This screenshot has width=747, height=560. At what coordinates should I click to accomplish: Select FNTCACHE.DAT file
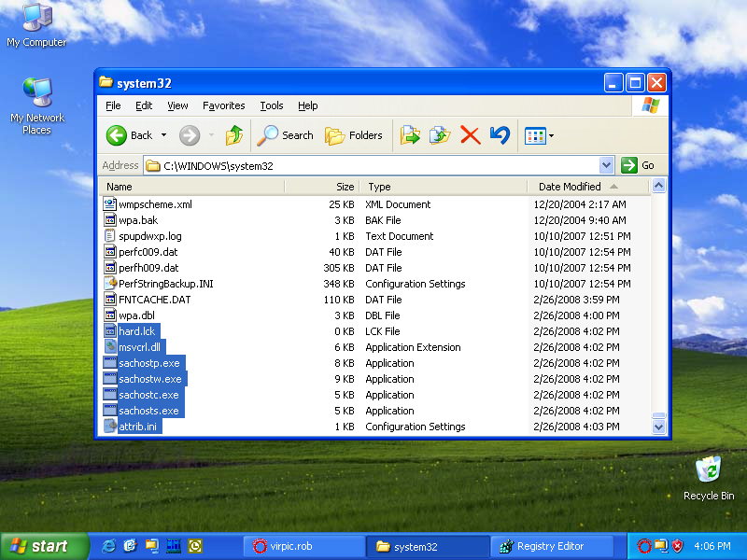point(154,300)
